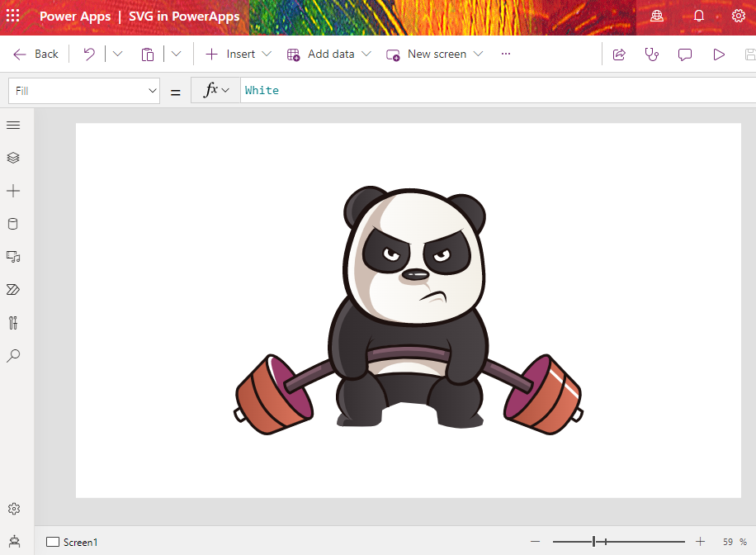Click the SVG in PowerApps app name

[184, 17]
